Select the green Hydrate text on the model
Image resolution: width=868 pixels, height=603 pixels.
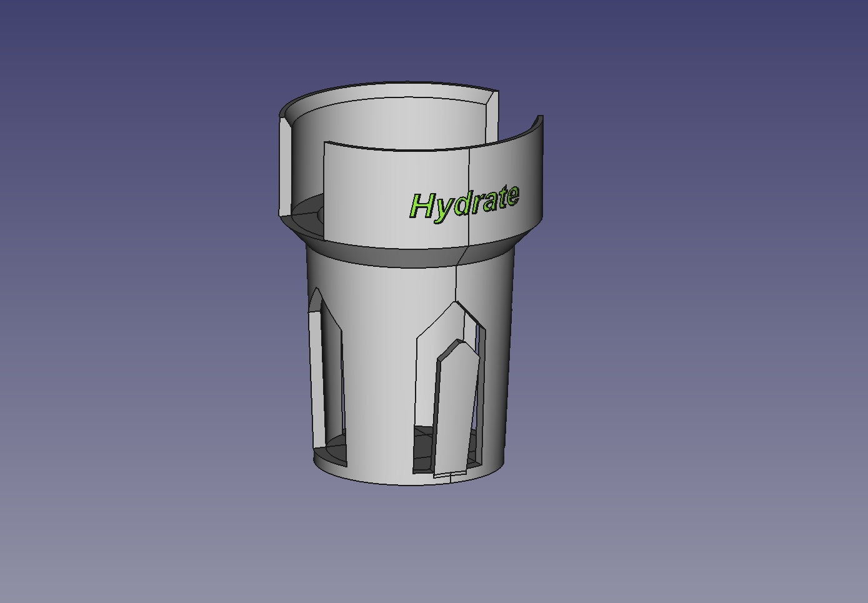pos(466,201)
